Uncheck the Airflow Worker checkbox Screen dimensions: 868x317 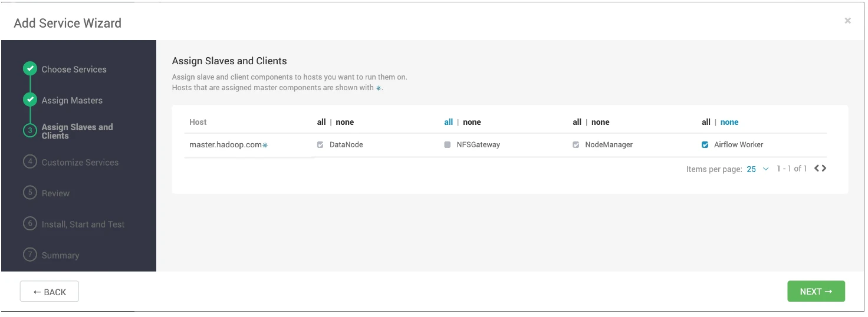pos(705,144)
